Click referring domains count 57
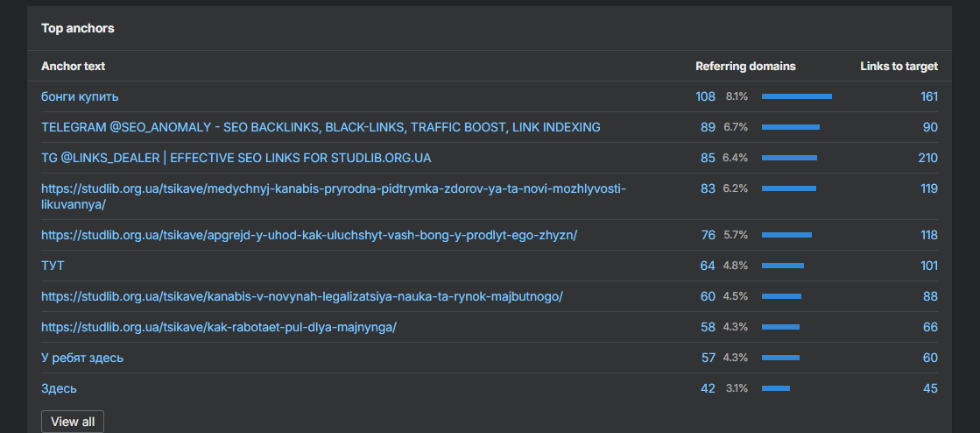Image resolution: width=980 pixels, height=433 pixels. (x=709, y=358)
